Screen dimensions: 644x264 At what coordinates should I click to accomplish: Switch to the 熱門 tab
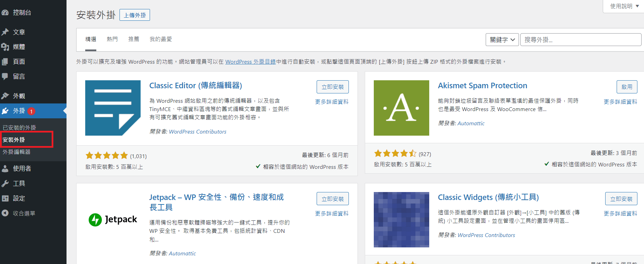point(112,39)
